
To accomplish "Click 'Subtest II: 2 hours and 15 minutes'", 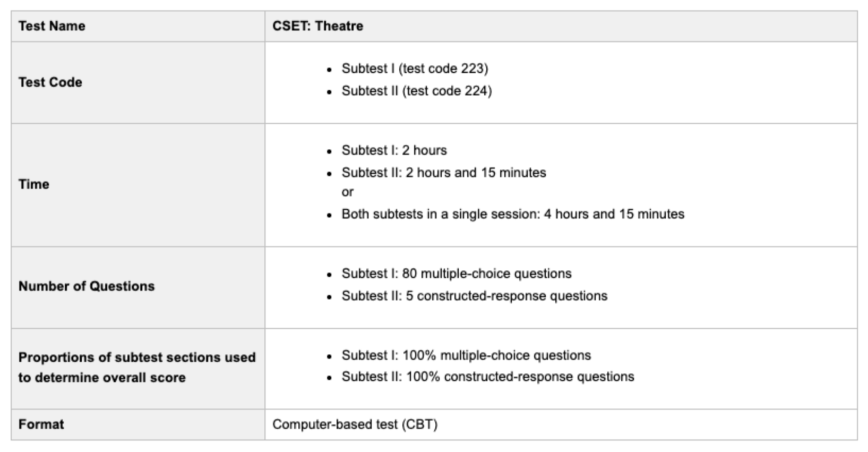I will click(444, 173).
